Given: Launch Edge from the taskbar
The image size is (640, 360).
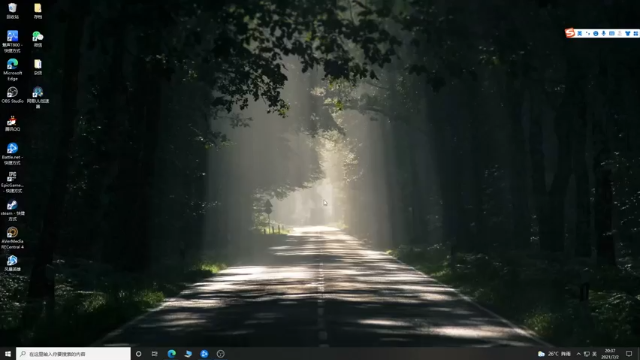Looking at the screenshot, I should click(x=171, y=354).
